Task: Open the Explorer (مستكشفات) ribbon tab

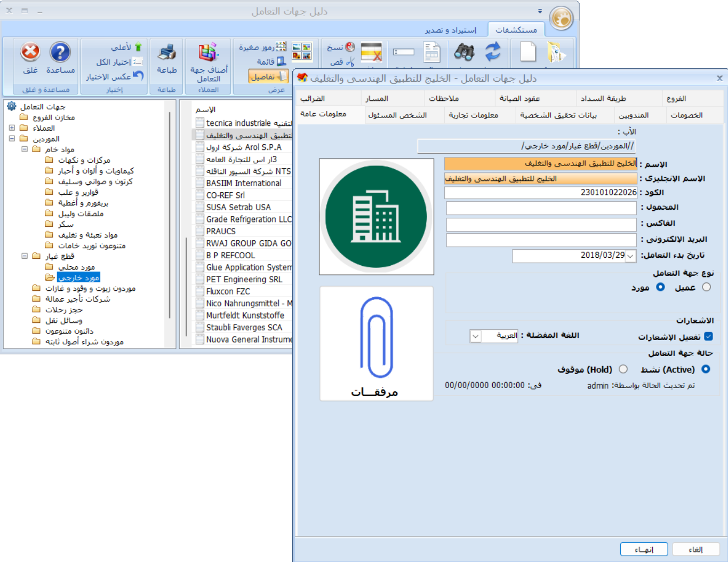Action: pyautogui.click(x=516, y=30)
